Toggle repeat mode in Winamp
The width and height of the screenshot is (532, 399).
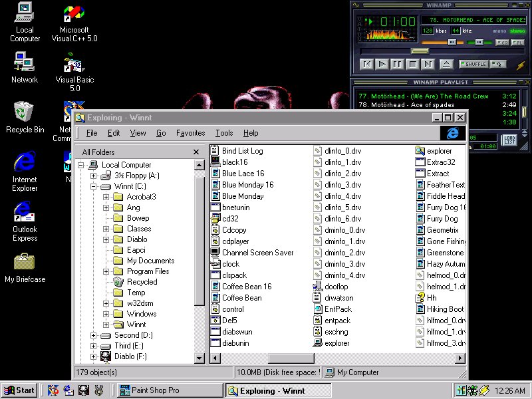(x=497, y=64)
